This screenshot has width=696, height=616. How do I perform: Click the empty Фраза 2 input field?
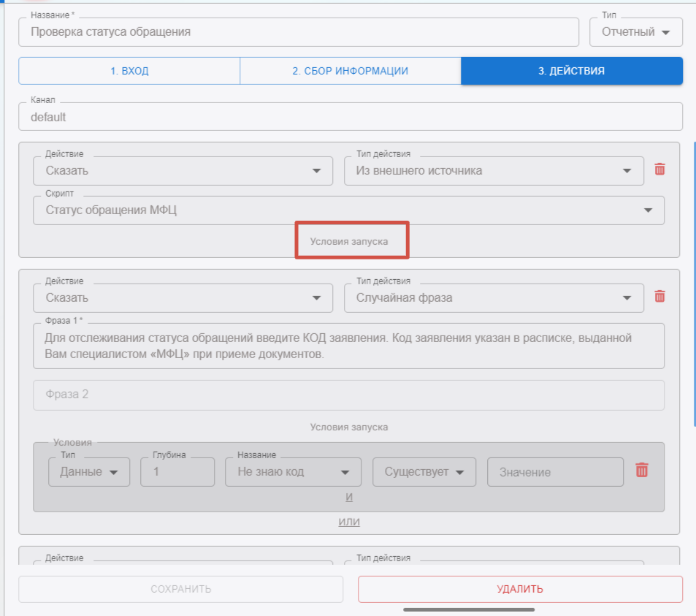tap(348, 395)
